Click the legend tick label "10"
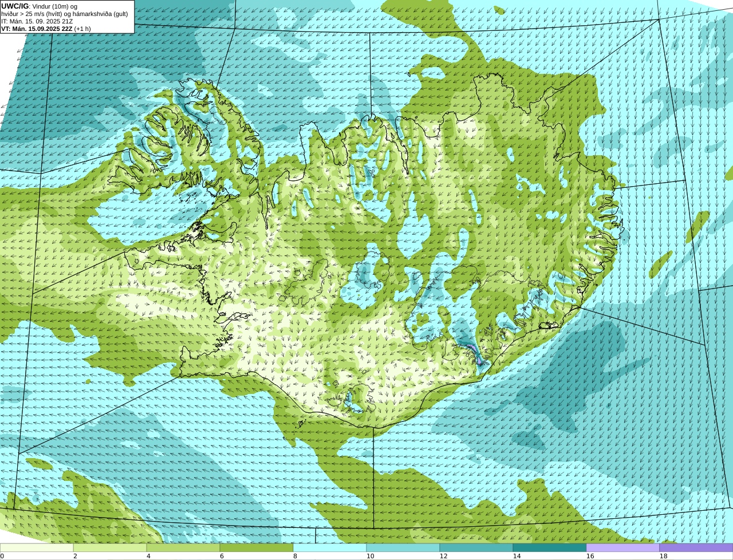Image resolution: width=733 pixels, height=560 pixels. tap(370, 556)
